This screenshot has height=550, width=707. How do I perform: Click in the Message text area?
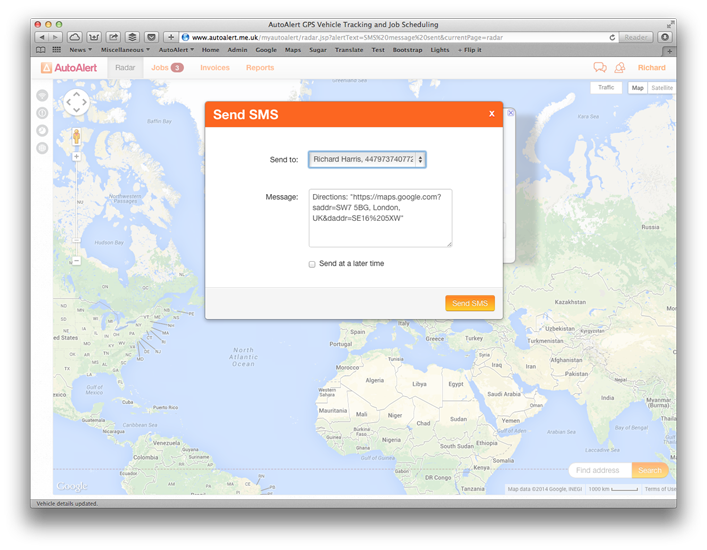pos(380,218)
